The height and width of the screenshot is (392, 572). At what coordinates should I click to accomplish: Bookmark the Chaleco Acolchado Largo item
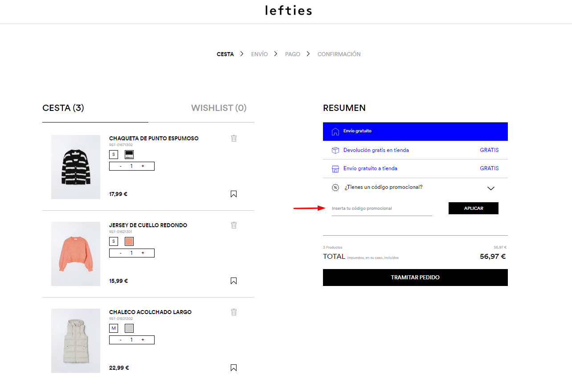[x=234, y=367]
